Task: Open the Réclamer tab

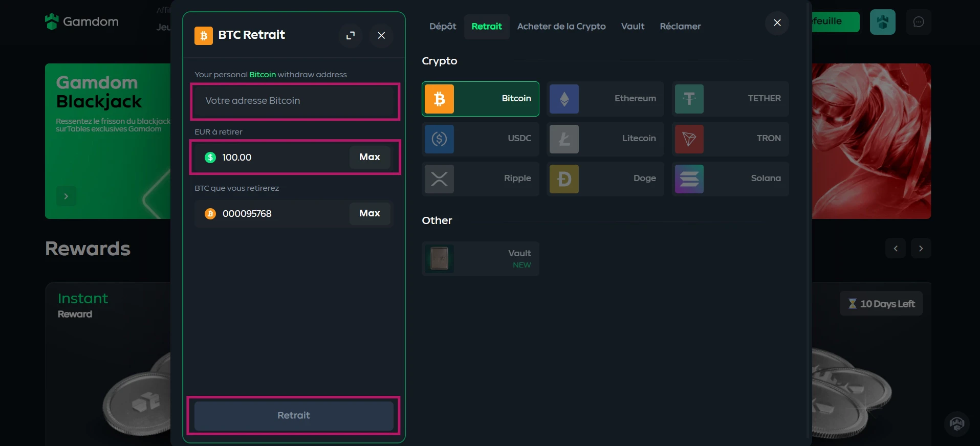Action: coord(680,27)
